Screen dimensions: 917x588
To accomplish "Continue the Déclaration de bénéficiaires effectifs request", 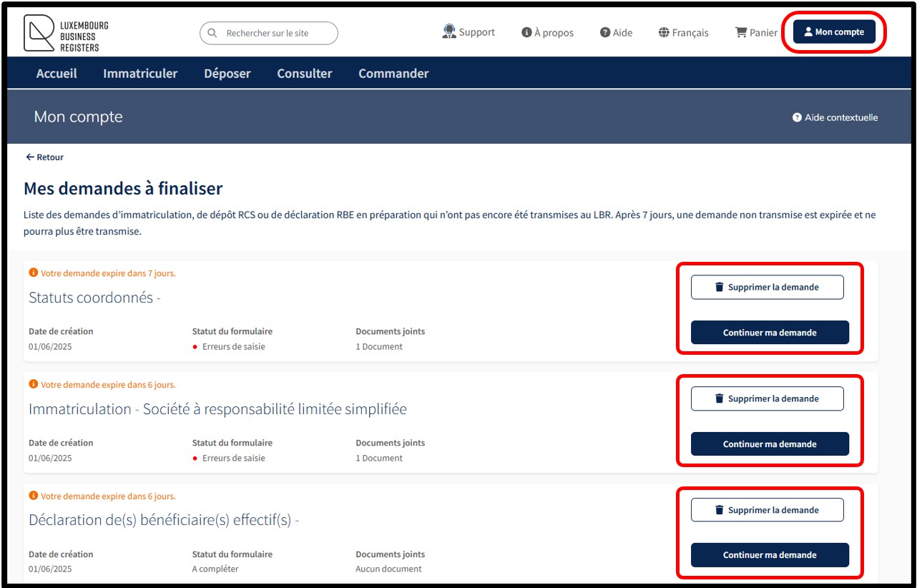I will click(769, 555).
